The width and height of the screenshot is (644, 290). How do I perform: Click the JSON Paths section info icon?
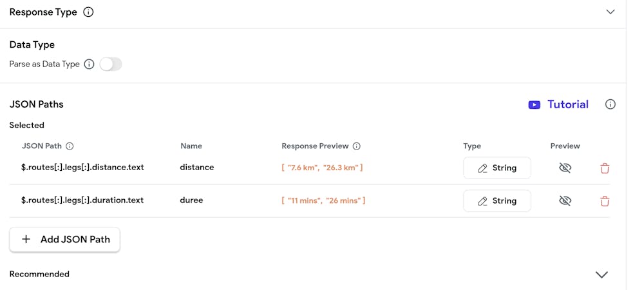pos(611,104)
